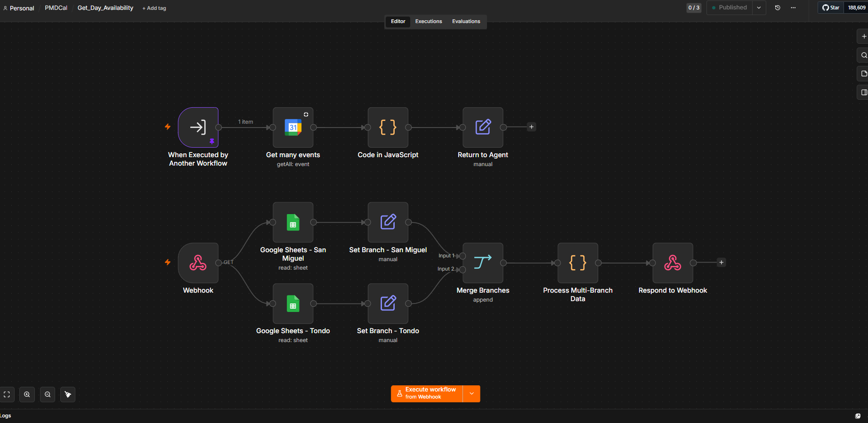
Task: Open the Logs panel
Action: tap(6, 415)
